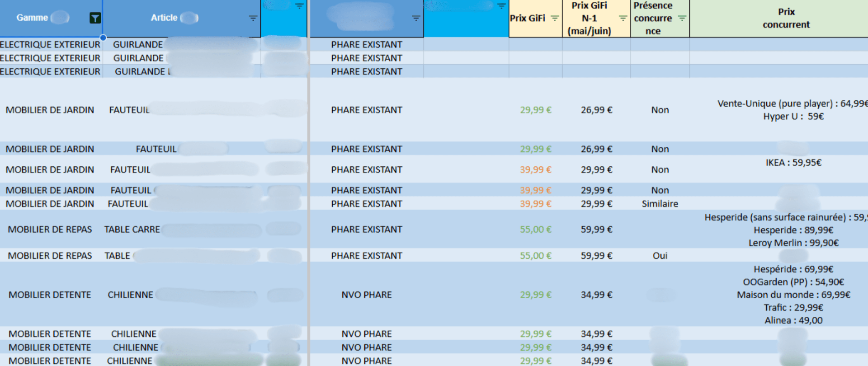
Task: Click the Leroy Merlin : 99,90€ price cell
Action: tap(793, 243)
